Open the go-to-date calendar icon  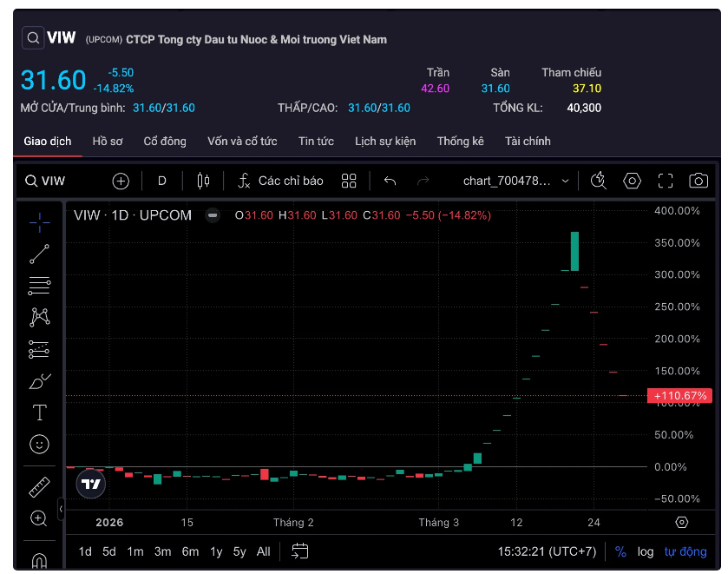coord(299,551)
